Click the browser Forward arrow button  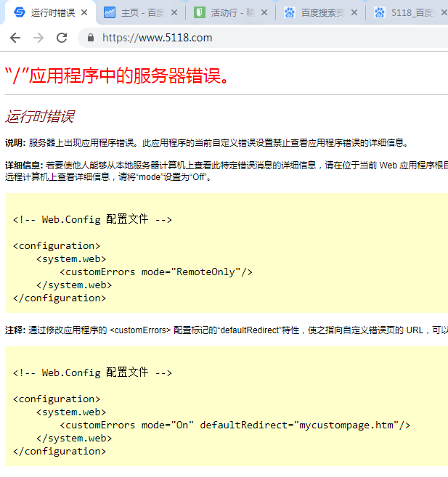[38, 38]
